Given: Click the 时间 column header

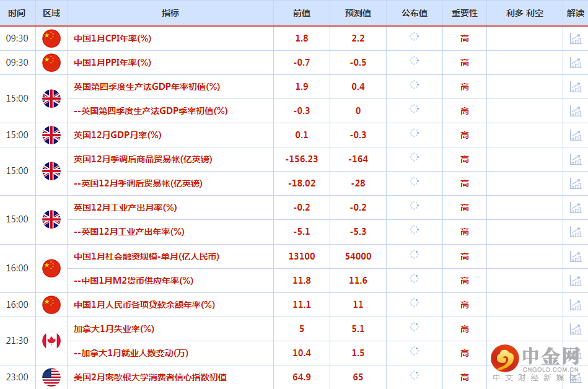Looking at the screenshot, I should pos(17,13).
